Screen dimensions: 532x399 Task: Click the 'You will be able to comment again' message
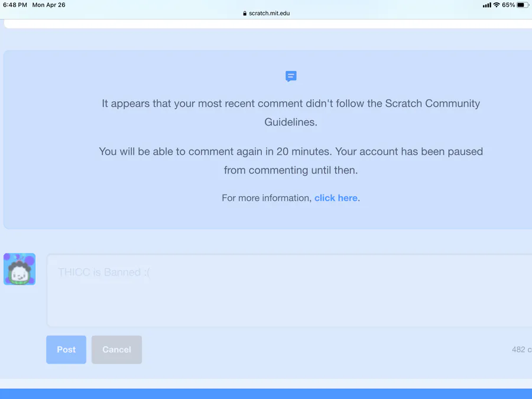pyautogui.click(x=291, y=160)
